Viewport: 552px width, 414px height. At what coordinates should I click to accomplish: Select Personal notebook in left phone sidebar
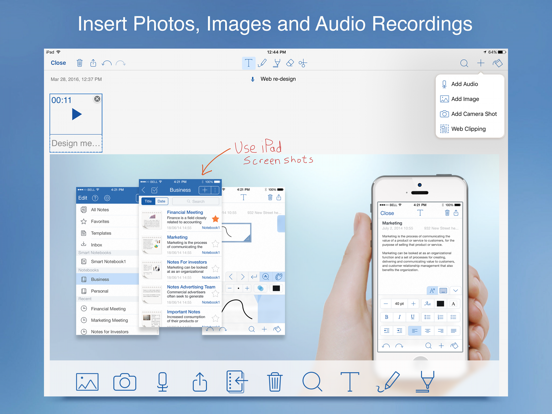(x=107, y=291)
